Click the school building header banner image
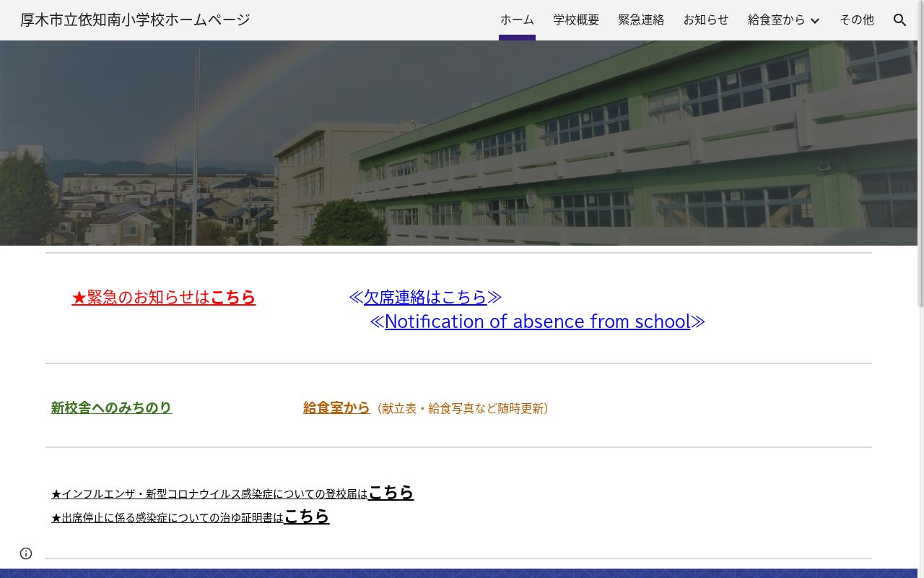Viewport: 924px width, 578px height. point(458,143)
